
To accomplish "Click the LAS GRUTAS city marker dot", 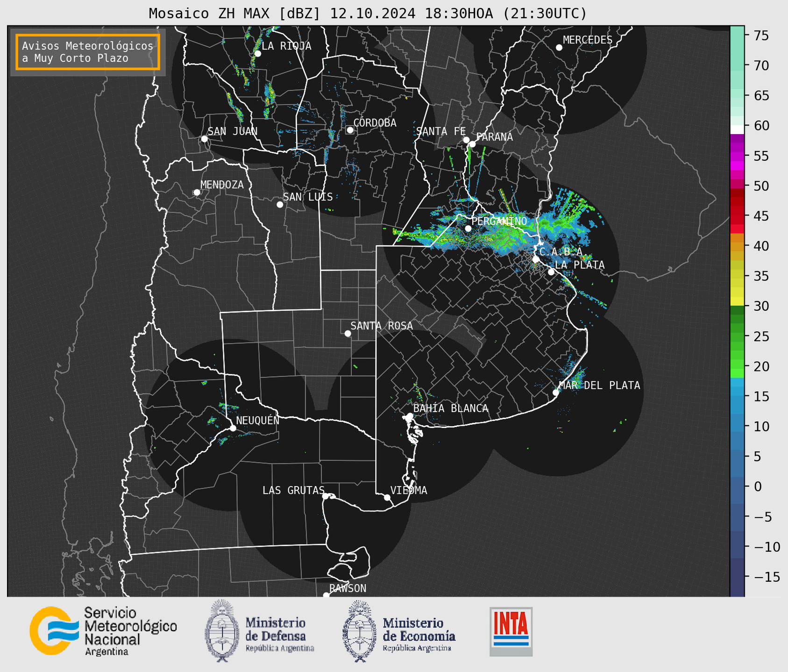I will pos(326,496).
